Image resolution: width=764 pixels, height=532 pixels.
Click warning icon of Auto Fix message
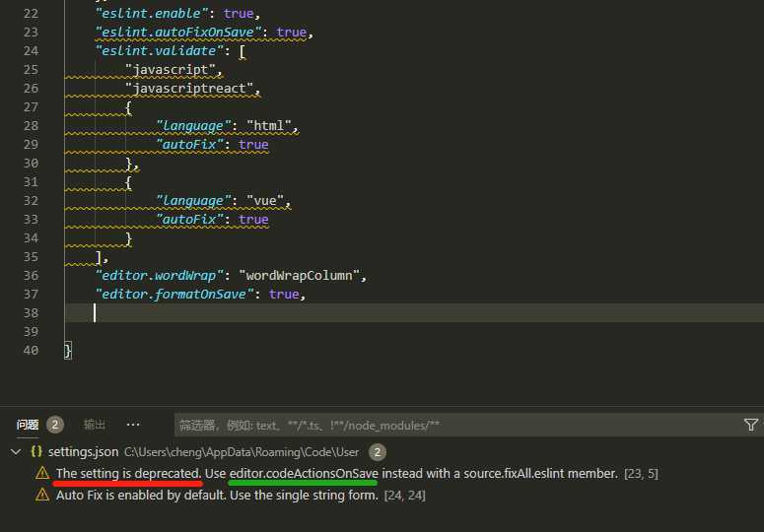[42, 495]
